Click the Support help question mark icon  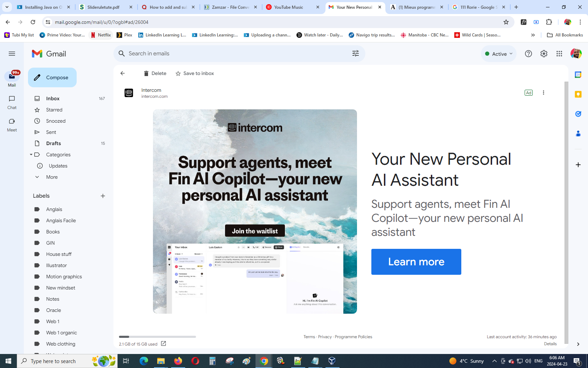click(x=528, y=54)
